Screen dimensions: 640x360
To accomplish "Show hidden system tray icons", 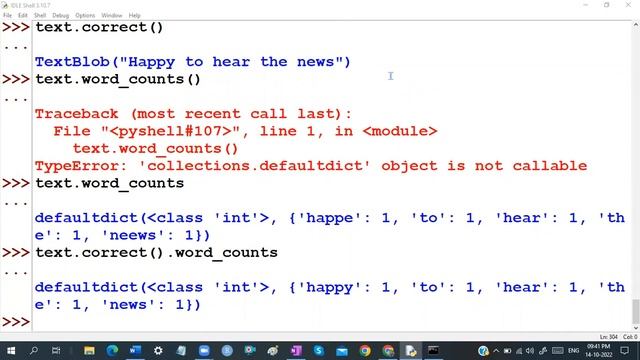I will coord(496,351).
